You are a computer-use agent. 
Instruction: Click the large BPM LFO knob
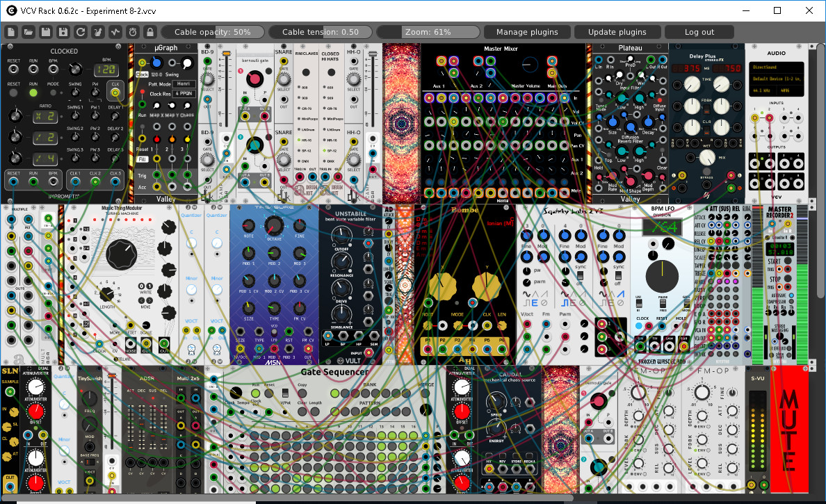tap(662, 277)
